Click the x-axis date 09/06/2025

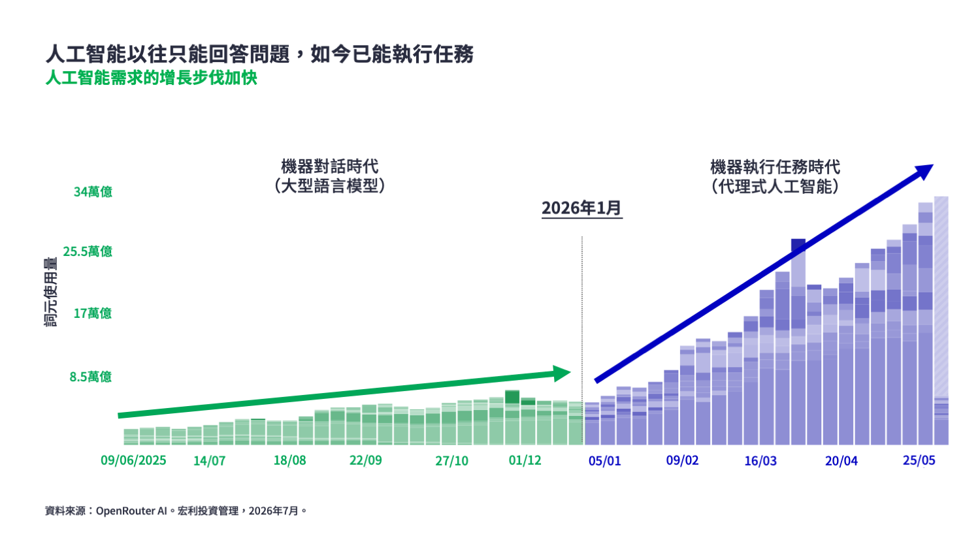[x=133, y=460]
